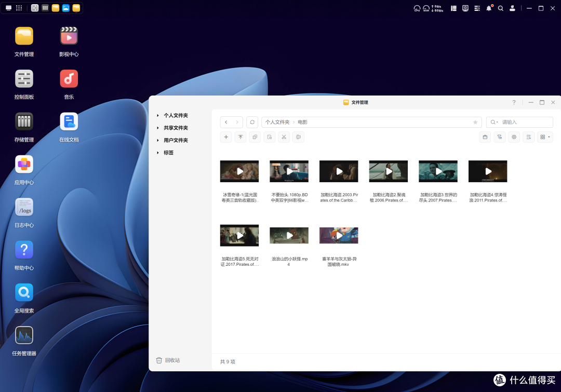
Task: Select 加勒比海盗.2003 video thumbnail
Action: click(339, 171)
